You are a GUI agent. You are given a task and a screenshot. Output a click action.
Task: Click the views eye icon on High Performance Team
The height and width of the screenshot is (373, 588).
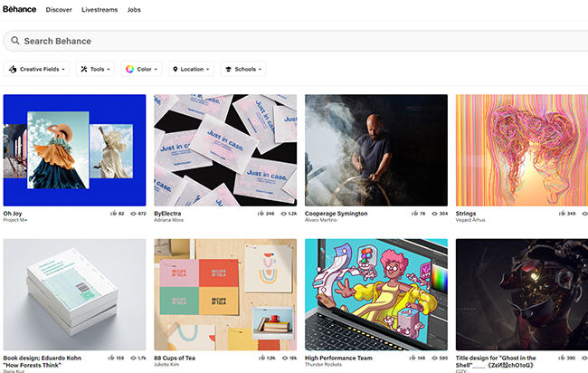click(434, 358)
